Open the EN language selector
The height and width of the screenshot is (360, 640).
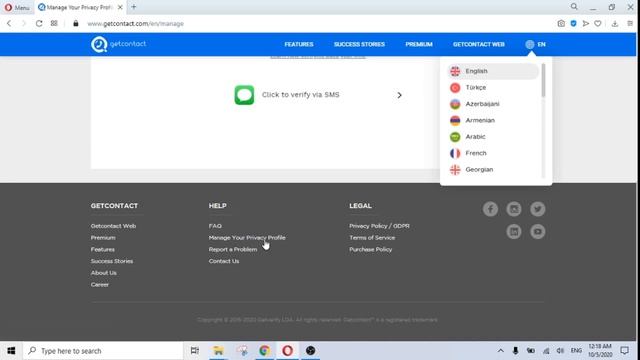[x=536, y=44]
